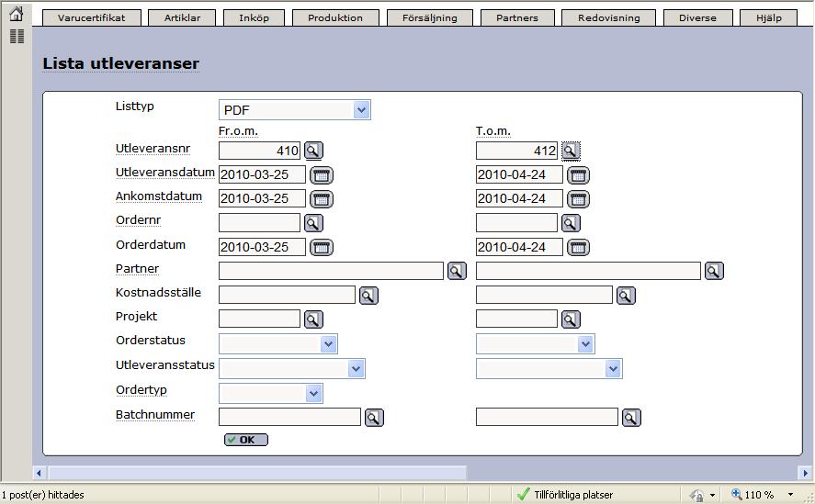Focus the Partner from input field
This screenshot has width=815, height=504.
(331, 271)
